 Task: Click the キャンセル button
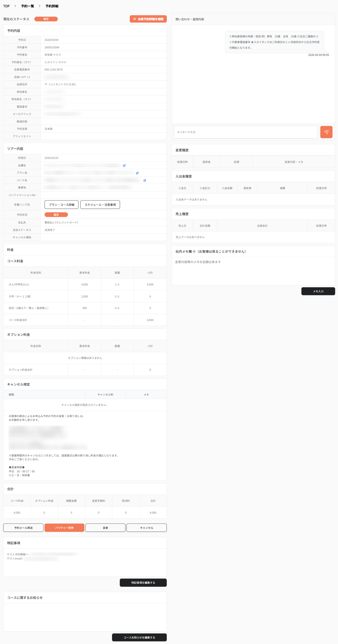click(146, 528)
